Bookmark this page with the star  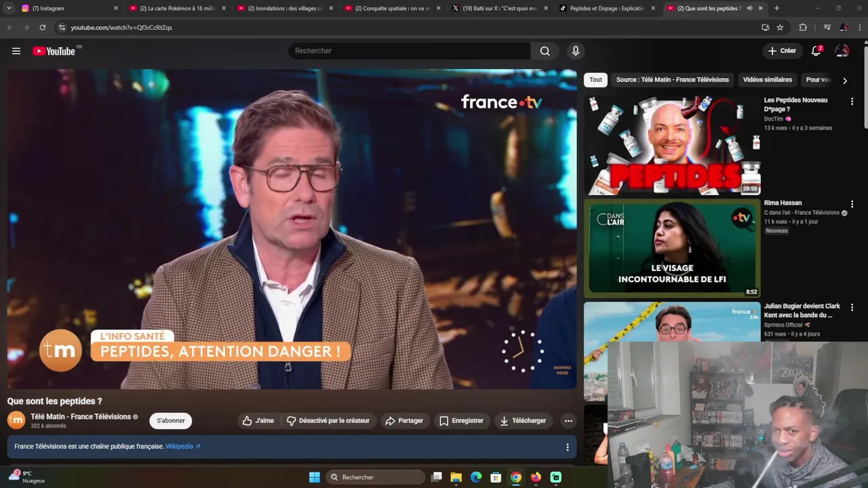pyautogui.click(x=781, y=27)
